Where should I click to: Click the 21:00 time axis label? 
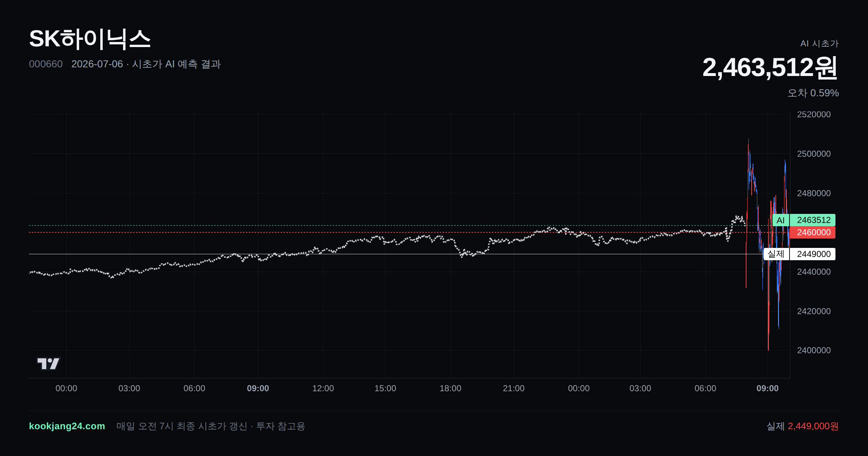tap(514, 388)
